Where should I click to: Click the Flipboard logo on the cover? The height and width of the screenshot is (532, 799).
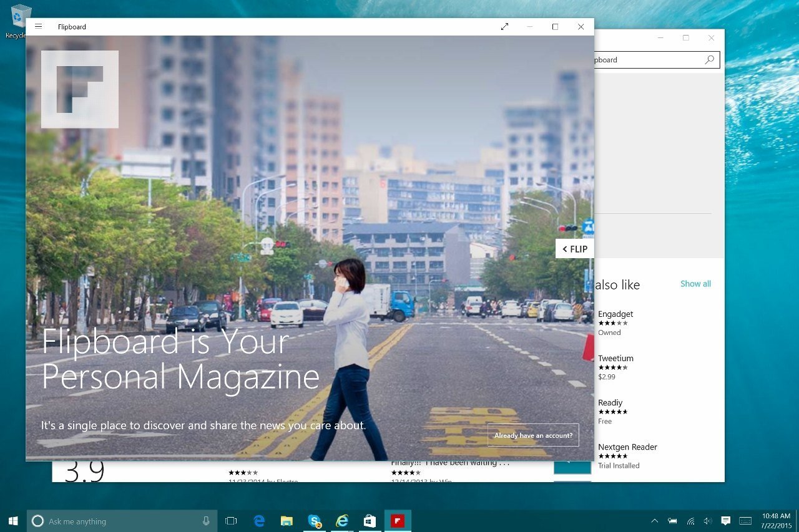80,89
